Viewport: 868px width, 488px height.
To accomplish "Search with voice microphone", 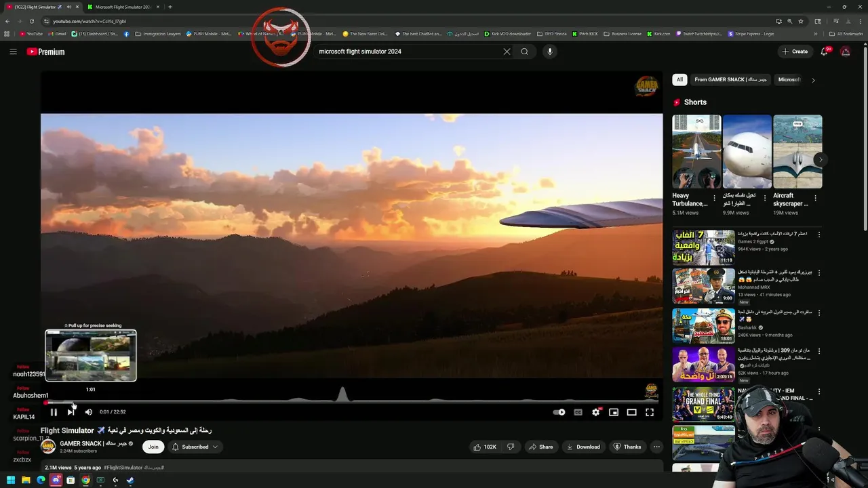I will [x=550, y=52].
